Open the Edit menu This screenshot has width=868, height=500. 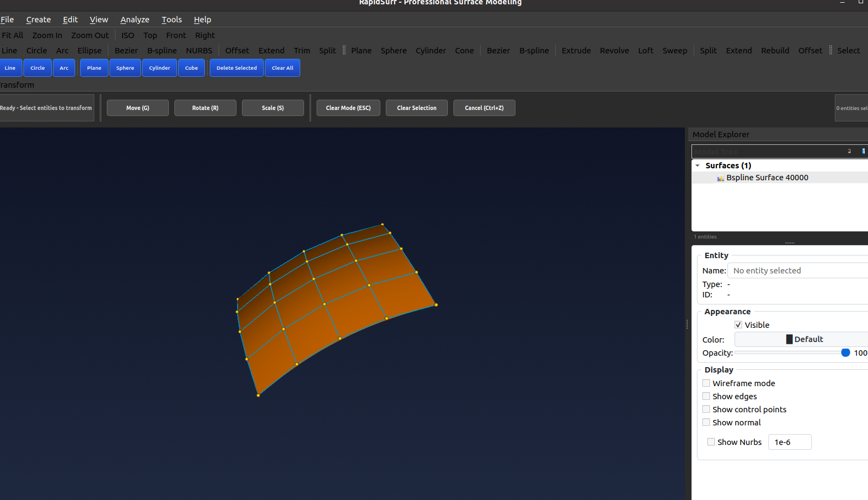70,20
